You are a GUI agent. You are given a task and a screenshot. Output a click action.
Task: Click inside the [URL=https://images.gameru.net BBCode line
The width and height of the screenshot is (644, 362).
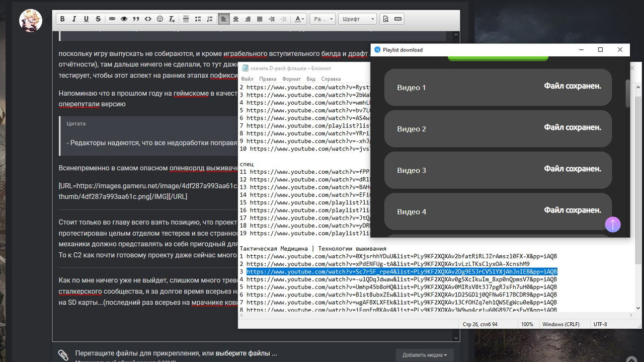pyautogui.click(x=148, y=186)
